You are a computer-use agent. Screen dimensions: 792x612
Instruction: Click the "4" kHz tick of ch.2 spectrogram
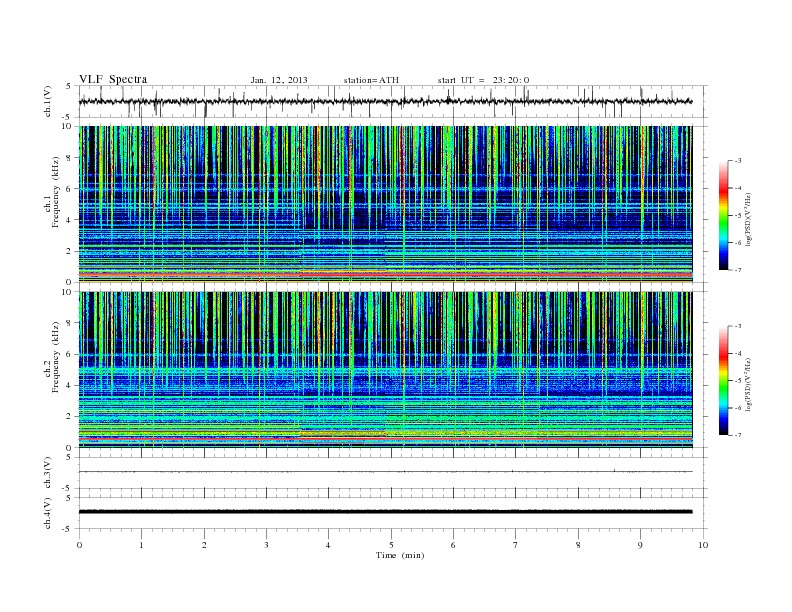coord(70,385)
